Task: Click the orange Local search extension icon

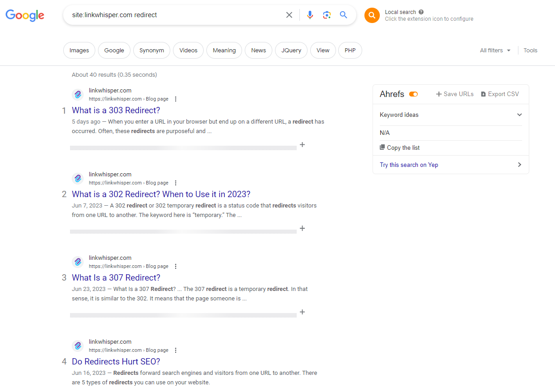Action: click(372, 15)
